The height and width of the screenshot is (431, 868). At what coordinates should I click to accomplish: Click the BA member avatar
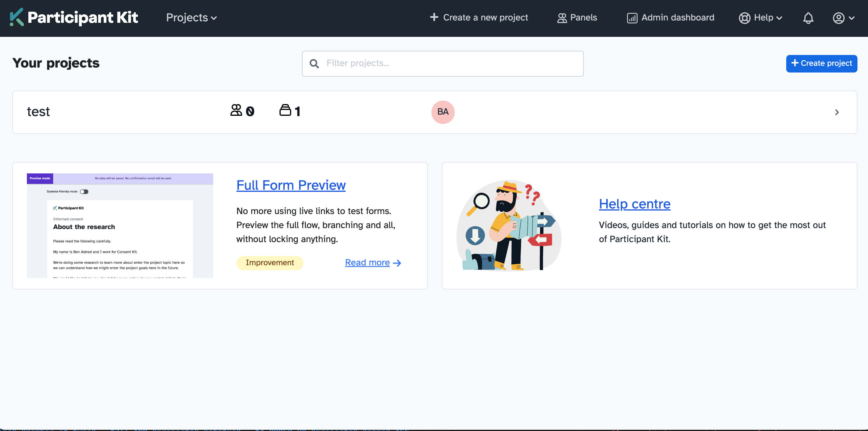click(x=443, y=112)
